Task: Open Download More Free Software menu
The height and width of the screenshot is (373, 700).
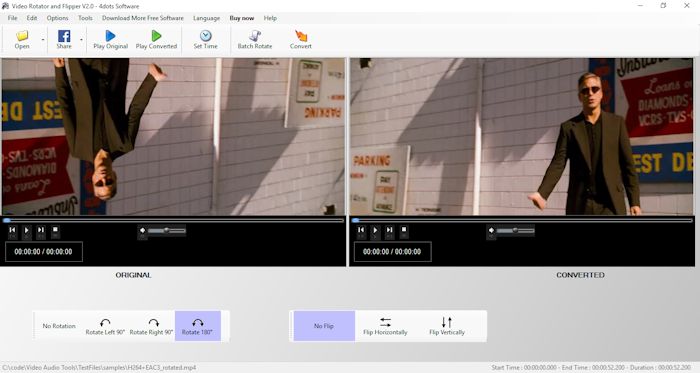Action: click(x=142, y=18)
